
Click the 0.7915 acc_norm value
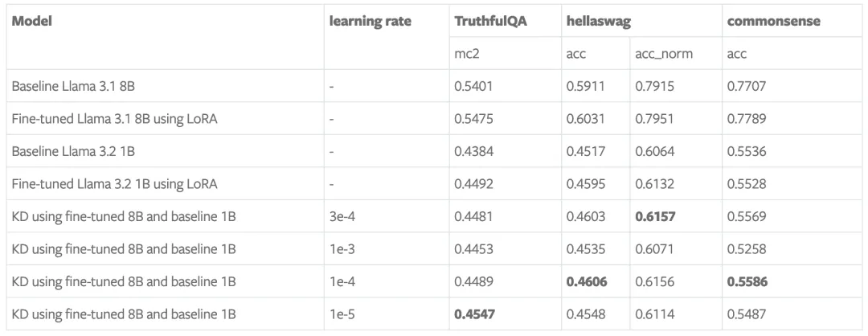tap(653, 86)
